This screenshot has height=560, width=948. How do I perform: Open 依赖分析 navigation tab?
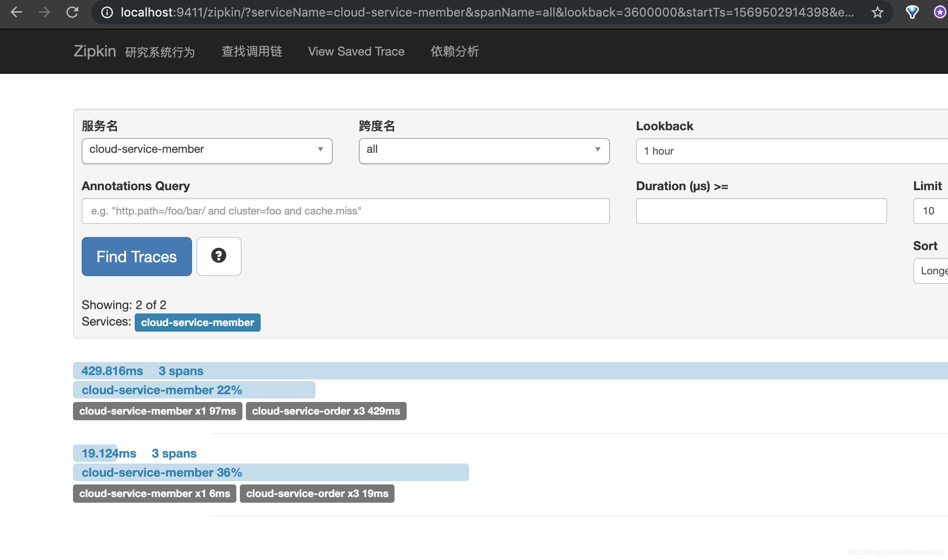point(454,51)
